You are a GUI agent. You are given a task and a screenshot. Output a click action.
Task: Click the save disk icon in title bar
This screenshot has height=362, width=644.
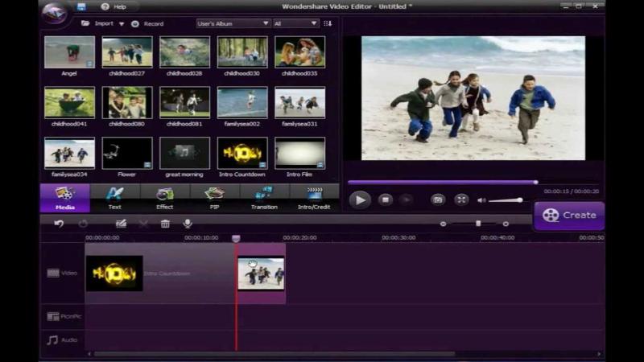tap(81, 6)
